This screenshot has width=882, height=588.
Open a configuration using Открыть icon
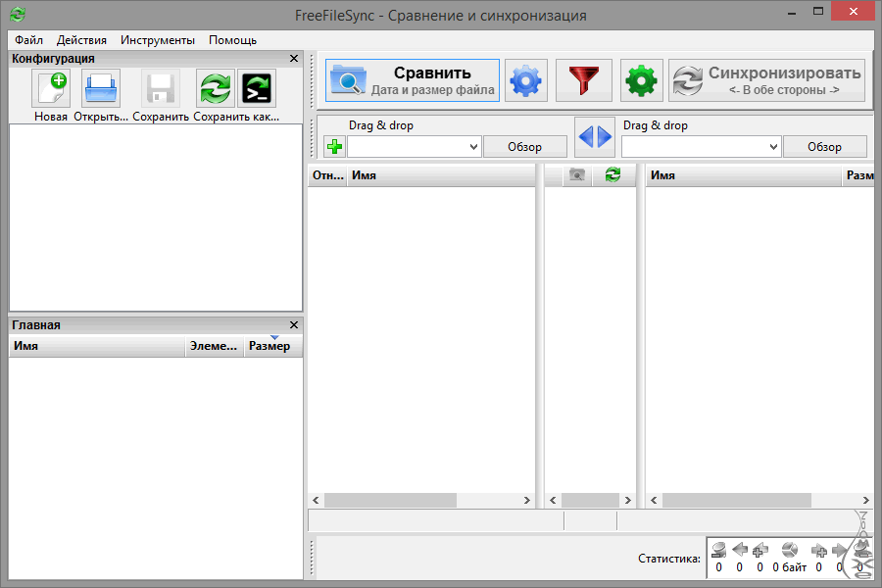pos(101,88)
